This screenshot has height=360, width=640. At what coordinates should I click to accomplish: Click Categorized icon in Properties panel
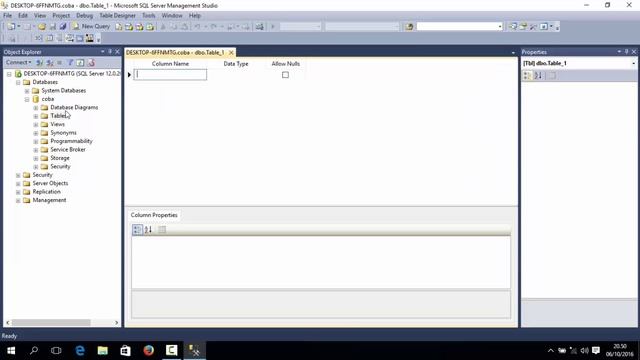pyautogui.click(x=527, y=76)
